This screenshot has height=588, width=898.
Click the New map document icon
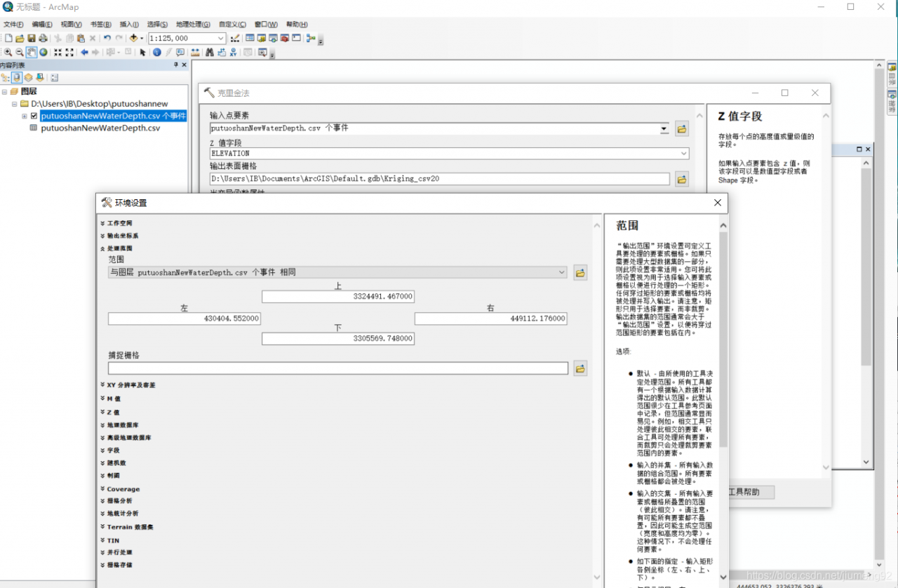pyautogui.click(x=8, y=39)
